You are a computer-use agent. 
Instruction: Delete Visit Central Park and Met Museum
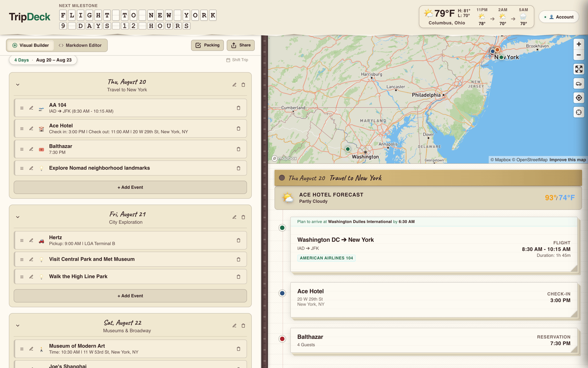coord(239,259)
